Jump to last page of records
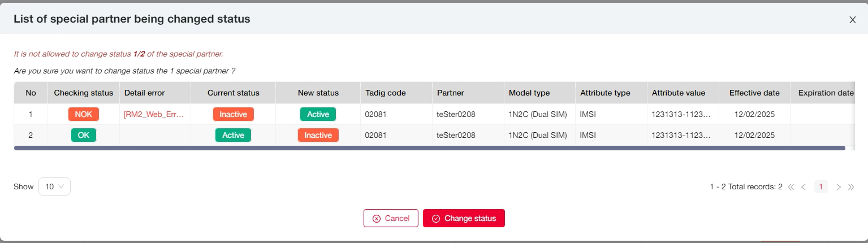 coord(851,187)
